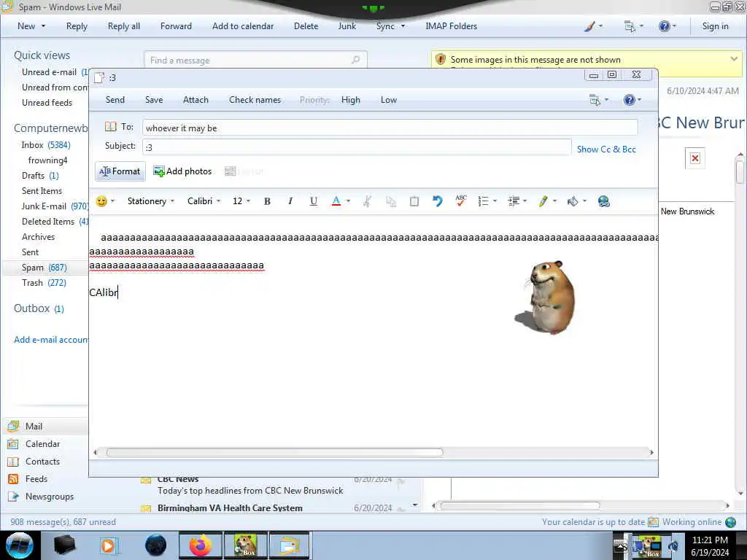Click Forward in main toolbar
747x560 pixels.
pyautogui.click(x=176, y=26)
